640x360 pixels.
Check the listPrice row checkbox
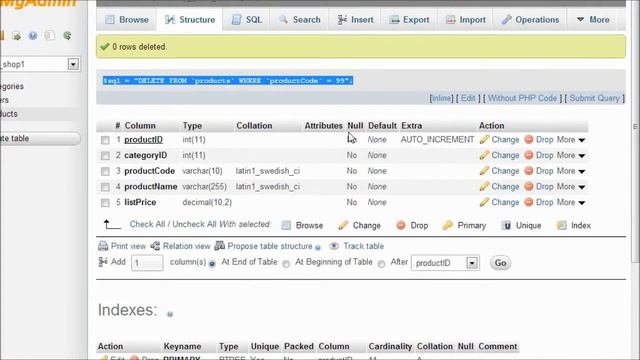pyautogui.click(x=105, y=202)
